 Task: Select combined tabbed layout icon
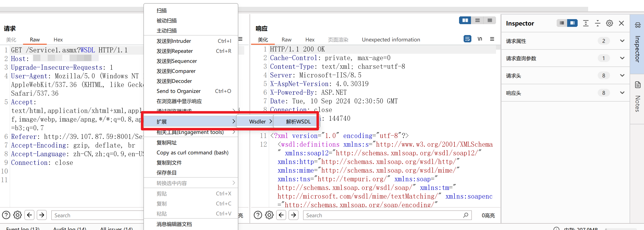tap(490, 20)
